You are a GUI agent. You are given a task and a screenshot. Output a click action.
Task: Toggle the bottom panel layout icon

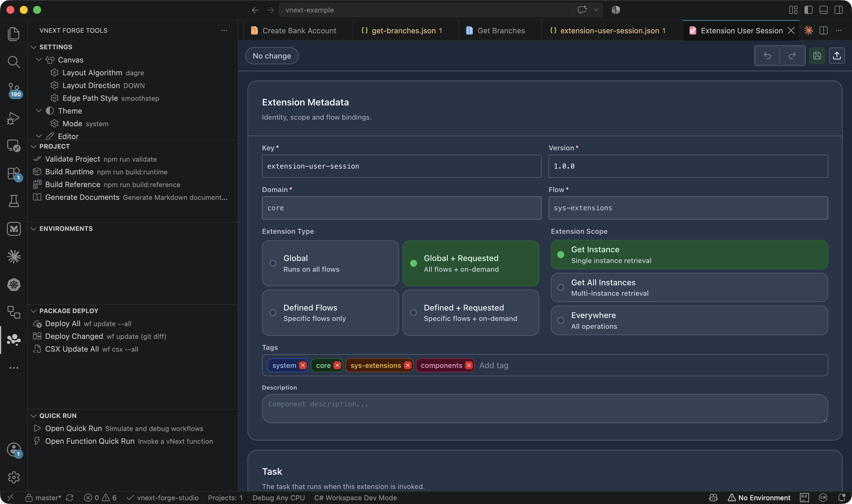click(x=824, y=10)
